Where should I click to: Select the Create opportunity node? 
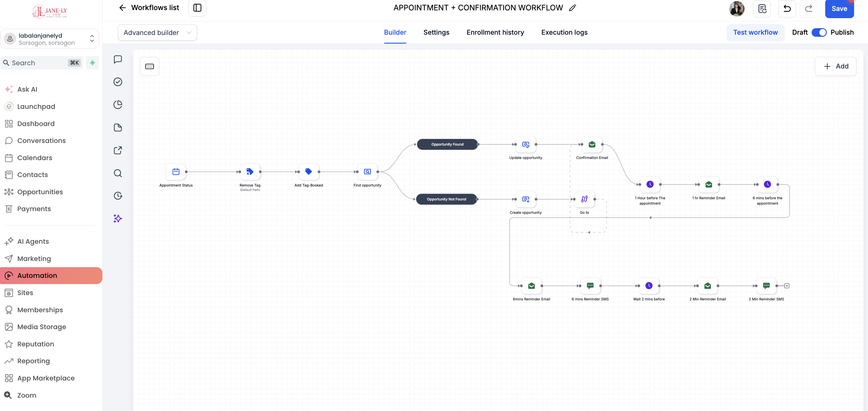[526, 199]
